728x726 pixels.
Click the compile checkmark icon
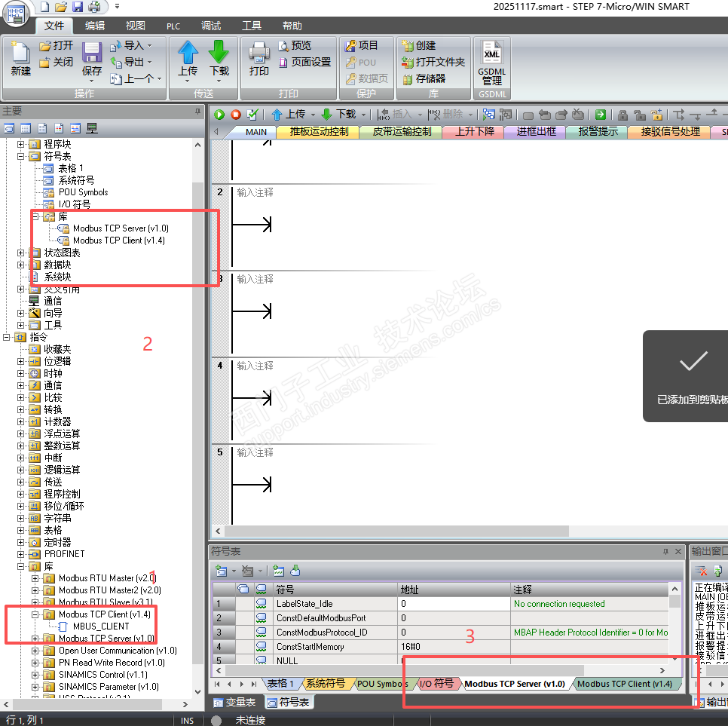(252, 115)
